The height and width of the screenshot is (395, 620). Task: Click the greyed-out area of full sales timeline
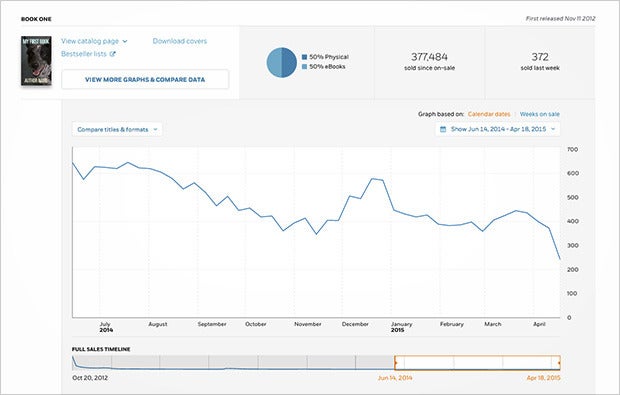pyautogui.click(x=233, y=363)
